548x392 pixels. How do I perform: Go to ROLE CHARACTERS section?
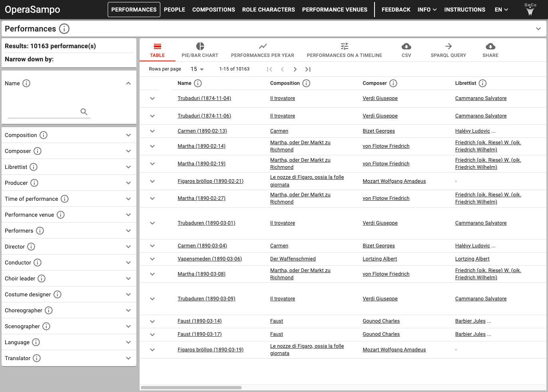point(268,10)
